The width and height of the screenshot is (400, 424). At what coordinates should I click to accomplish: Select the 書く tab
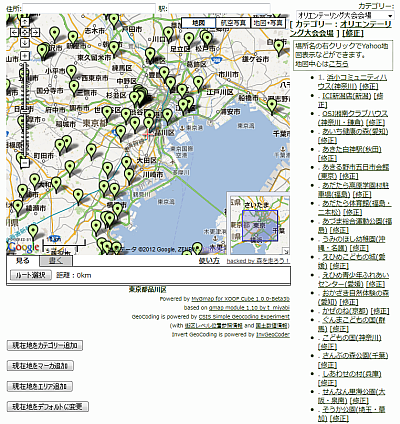point(56,261)
